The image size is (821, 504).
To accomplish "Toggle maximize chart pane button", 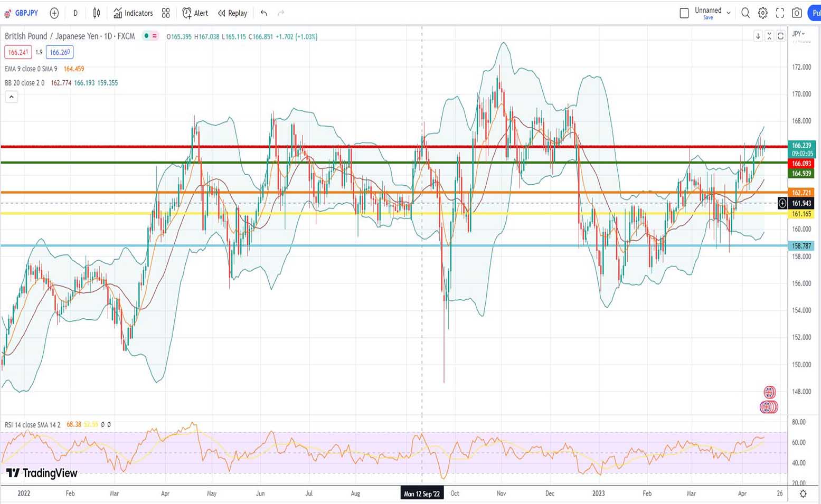I will point(780,36).
